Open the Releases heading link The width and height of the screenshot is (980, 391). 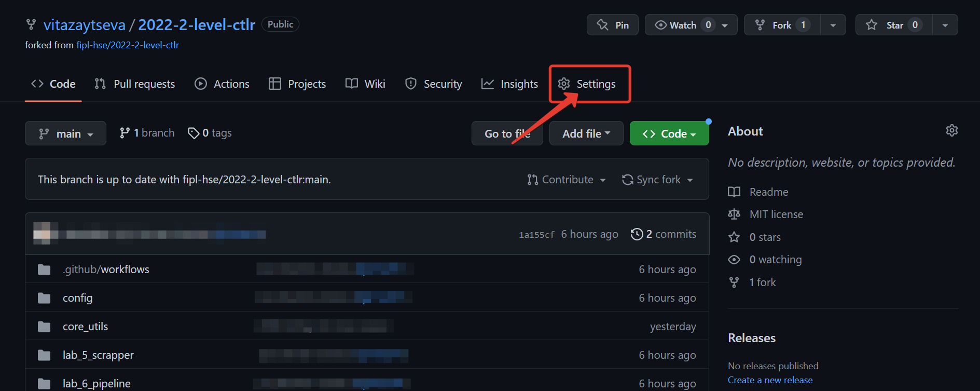click(752, 338)
